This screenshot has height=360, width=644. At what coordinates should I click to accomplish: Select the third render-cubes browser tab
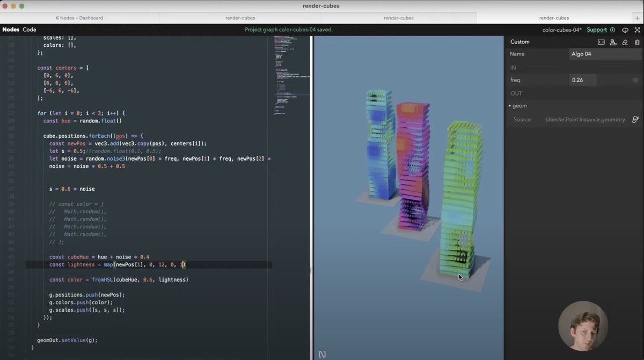coord(398,18)
